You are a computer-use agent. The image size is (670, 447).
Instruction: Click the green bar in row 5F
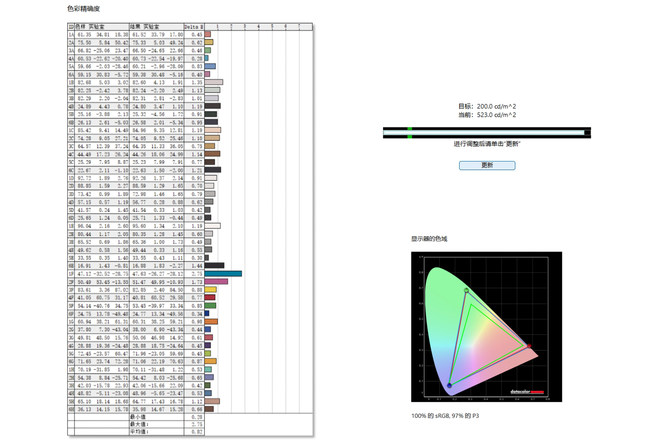[210, 306]
